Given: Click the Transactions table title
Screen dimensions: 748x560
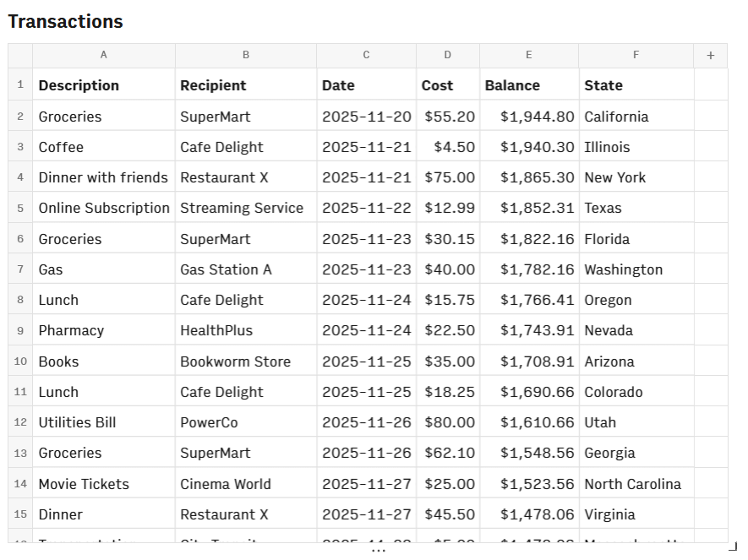Looking at the screenshot, I should (x=66, y=22).
